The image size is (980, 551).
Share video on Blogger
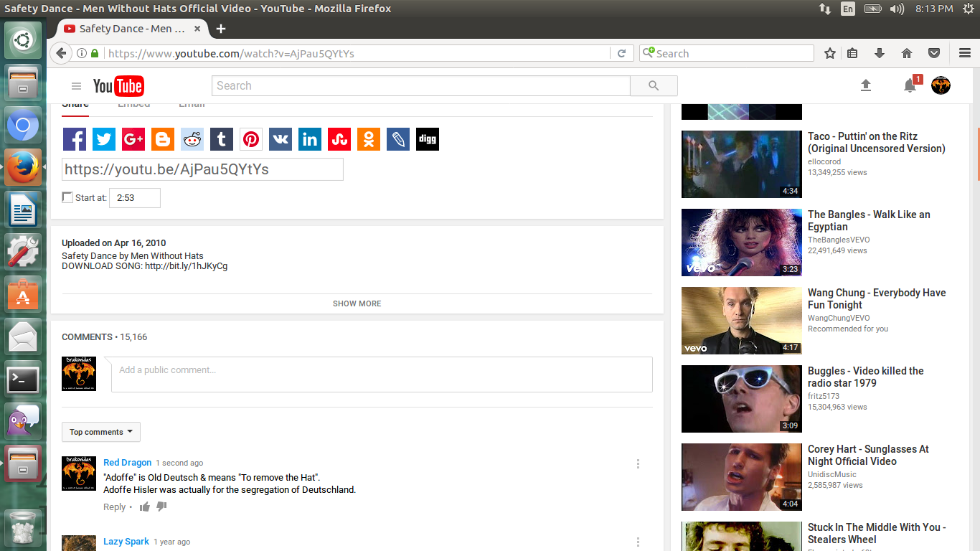163,139
